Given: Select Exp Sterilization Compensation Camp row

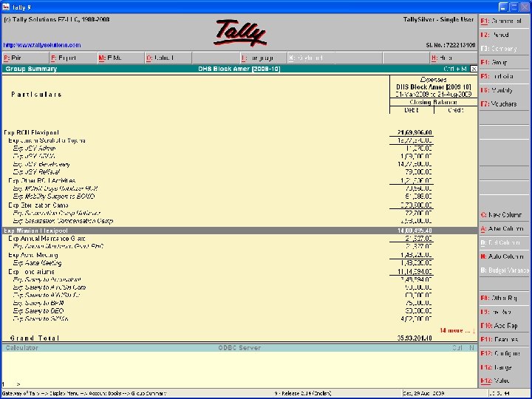Looking at the screenshot, I should coord(239,221).
